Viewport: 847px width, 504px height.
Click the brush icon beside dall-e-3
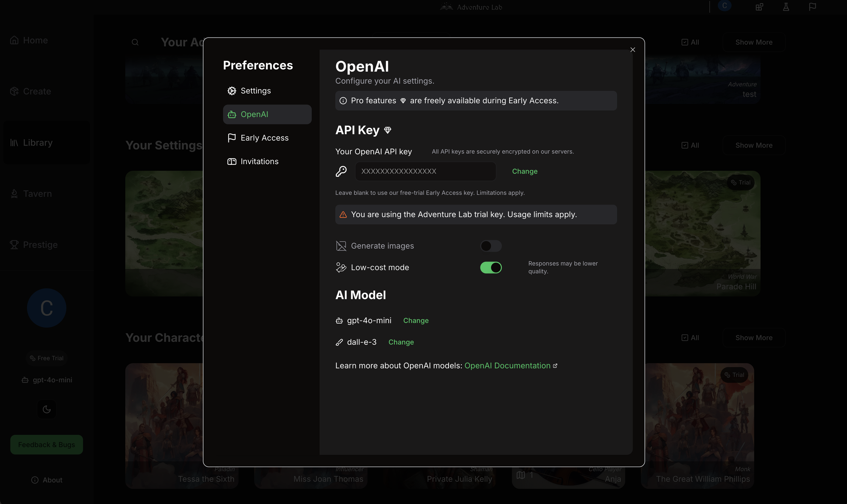(x=339, y=342)
